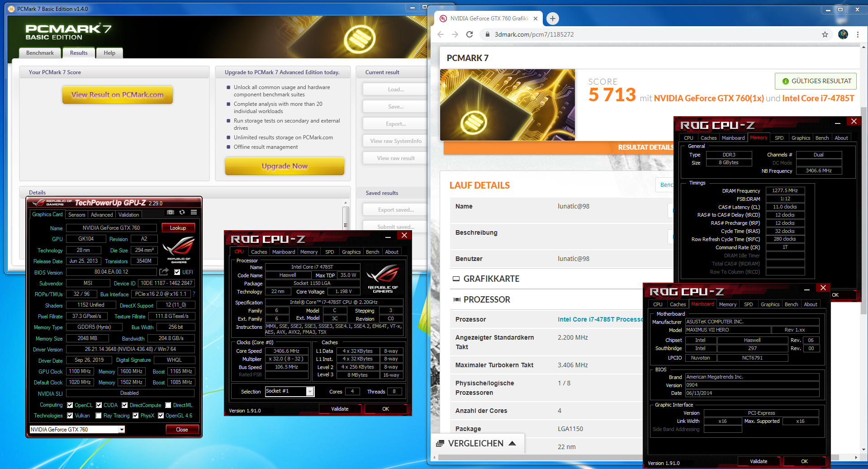The height and width of the screenshot is (469, 868).
Task: Click the View raw SystemInfo button
Action: tap(395, 141)
